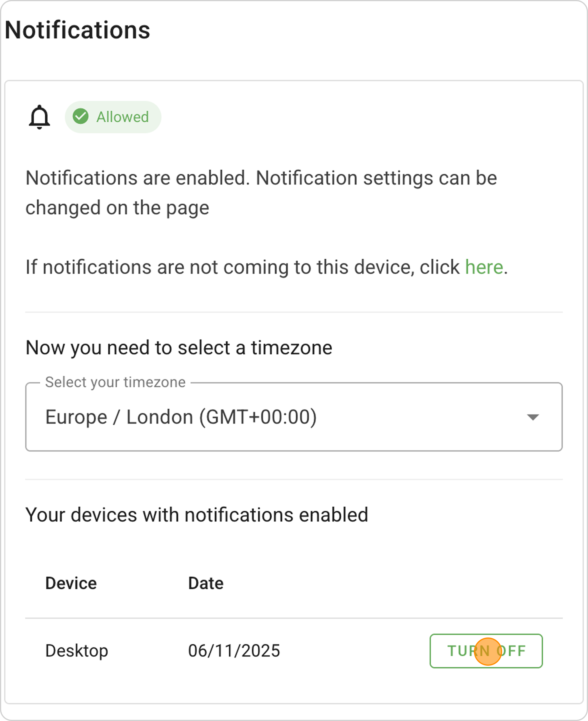The width and height of the screenshot is (588, 721).
Task: Select the Desktop device name cell
Action: click(x=76, y=650)
